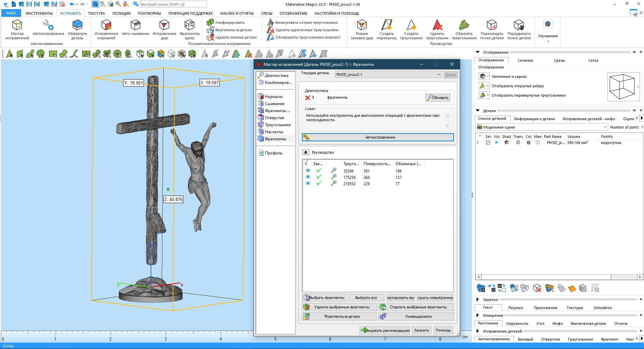Screen dimensions: 644x349
Task: Choose Создать перемычку tool
Action: pos(387,30)
